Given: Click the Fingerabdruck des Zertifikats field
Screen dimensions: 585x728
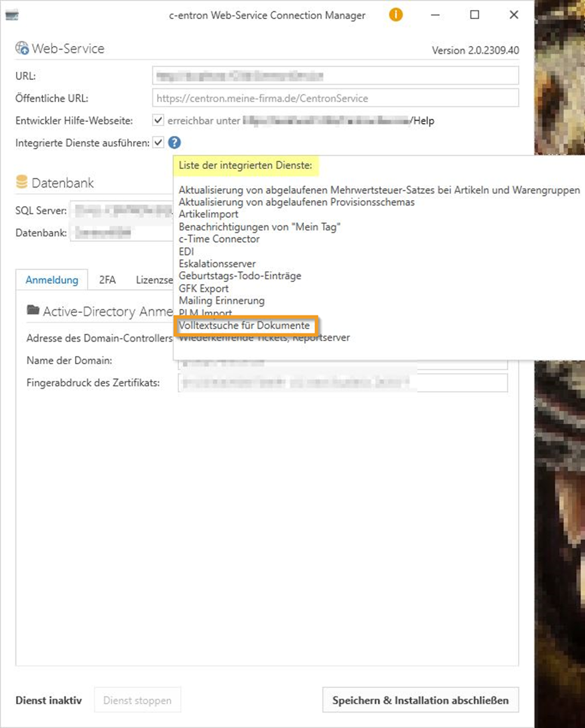Looking at the screenshot, I should click(342, 383).
